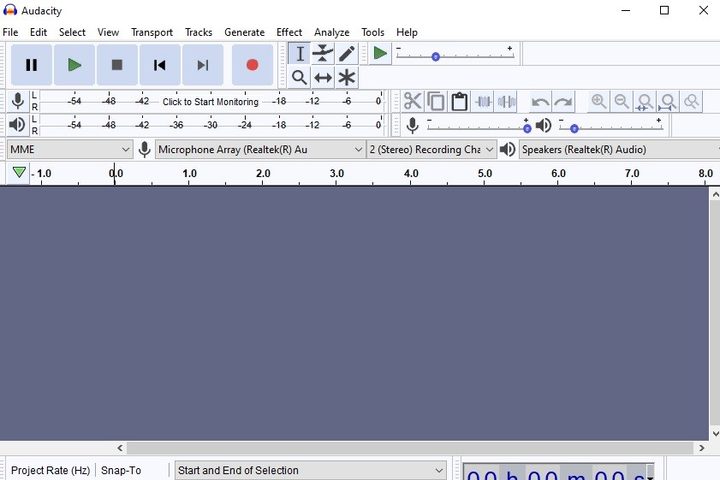Open the playback meter speaker menu
This screenshot has width=720, height=480.
point(18,124)
